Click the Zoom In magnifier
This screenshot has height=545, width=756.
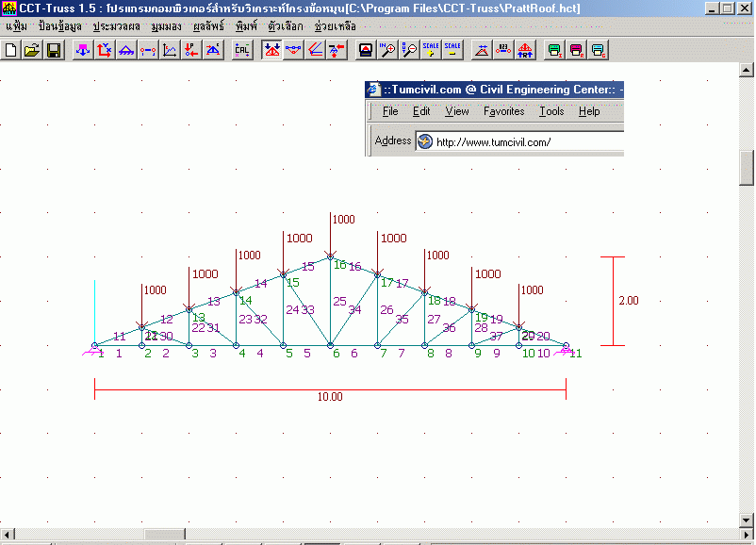click(x=387, y=50)
